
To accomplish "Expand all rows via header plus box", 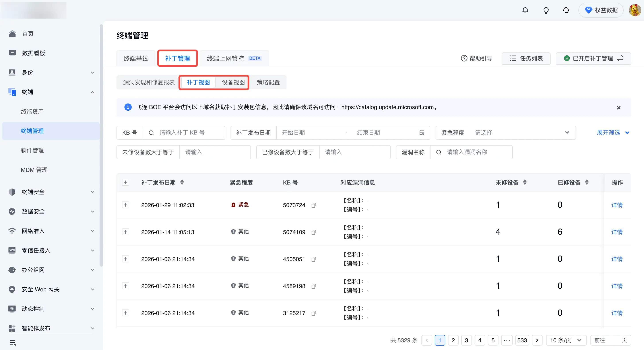I will tap(126, 182).
